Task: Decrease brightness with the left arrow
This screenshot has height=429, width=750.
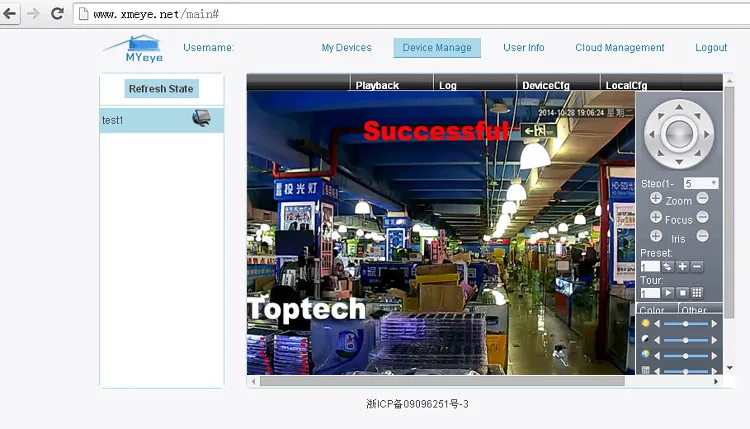Action: coord(657,324)
